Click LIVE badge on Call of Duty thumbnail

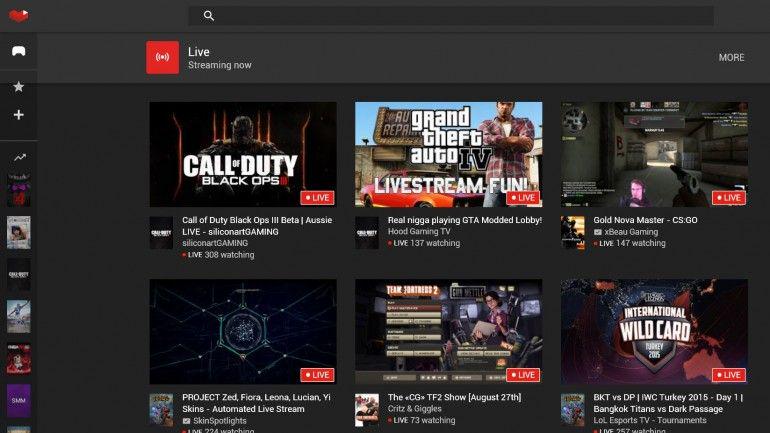point(317,198)
